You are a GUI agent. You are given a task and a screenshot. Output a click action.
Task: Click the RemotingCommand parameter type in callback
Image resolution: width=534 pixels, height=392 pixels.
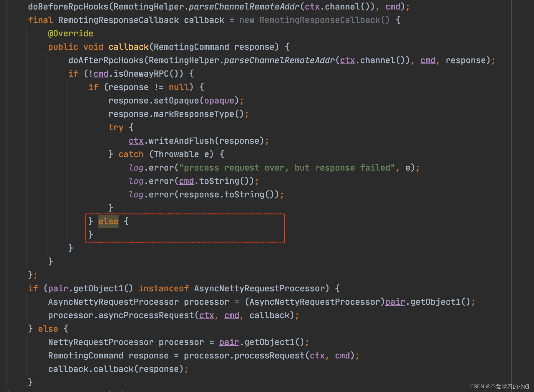coord(191,47)
